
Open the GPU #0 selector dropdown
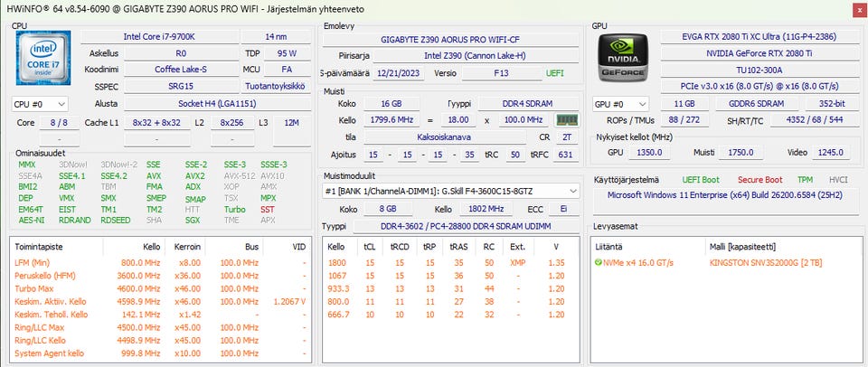pos(620,104)
